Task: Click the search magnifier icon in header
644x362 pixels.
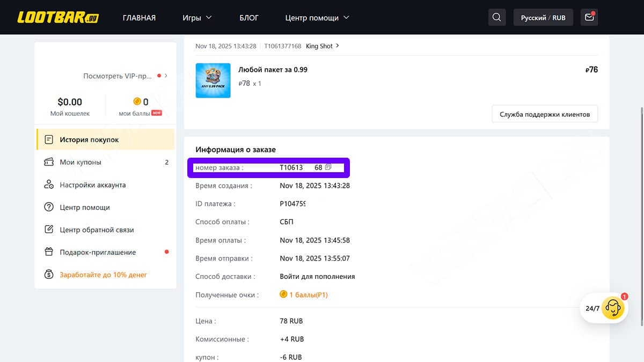Action: pos(496,18)
